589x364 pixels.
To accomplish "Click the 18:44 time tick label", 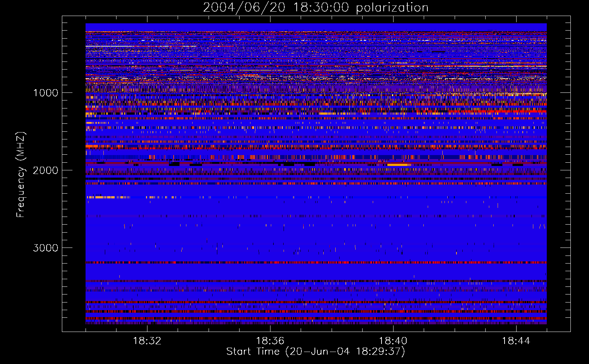I will coord(516,341).
